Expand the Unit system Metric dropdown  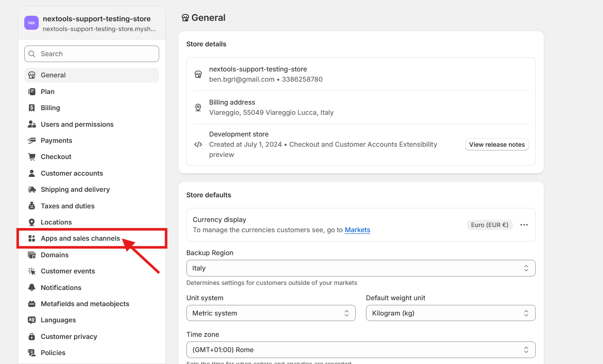click(x=271, y=313)
